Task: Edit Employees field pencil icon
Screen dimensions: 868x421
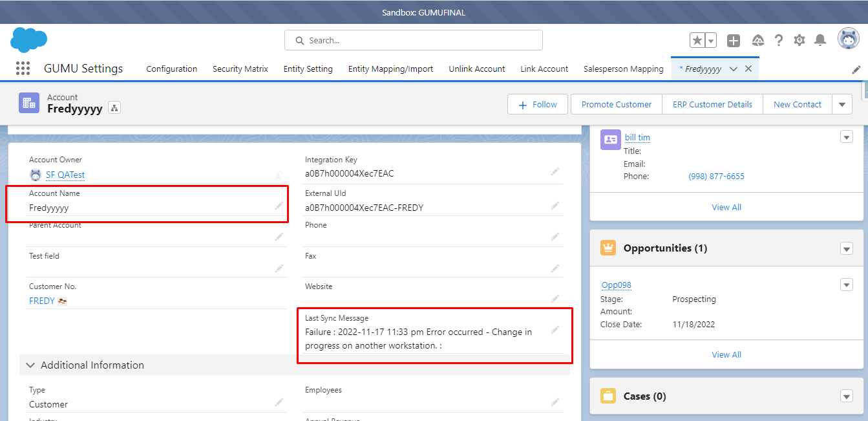Action: point(555,402)
